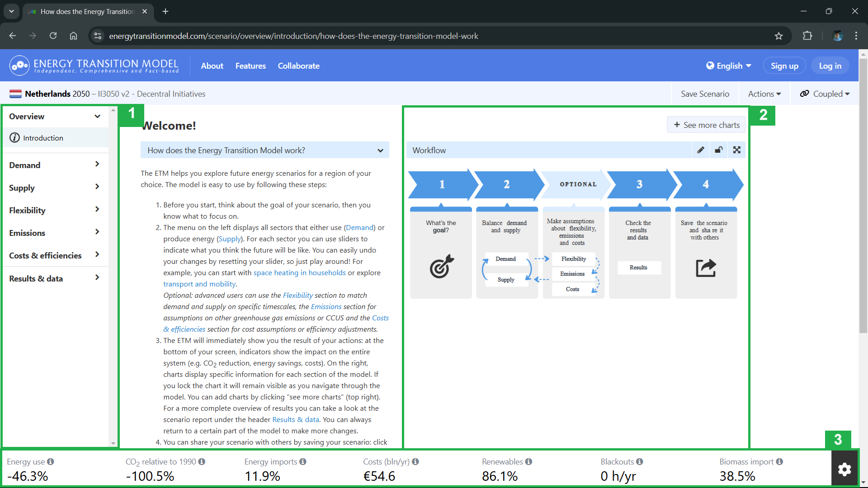Click the browser profile avatar
This screenshot has width=868, height=488.
point(838,36)
